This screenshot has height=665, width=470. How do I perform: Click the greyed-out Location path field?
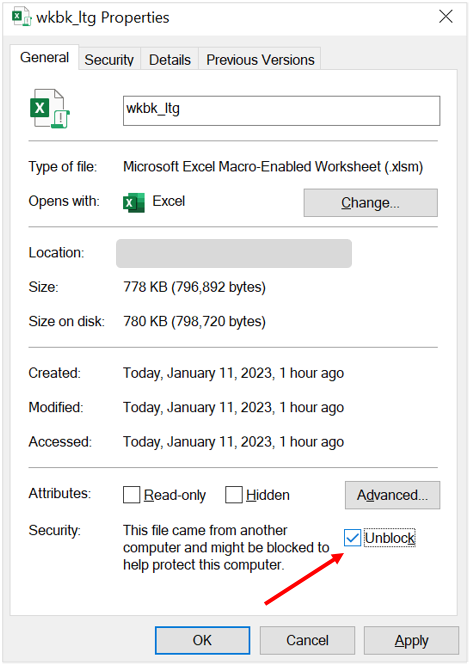point(234,254)
